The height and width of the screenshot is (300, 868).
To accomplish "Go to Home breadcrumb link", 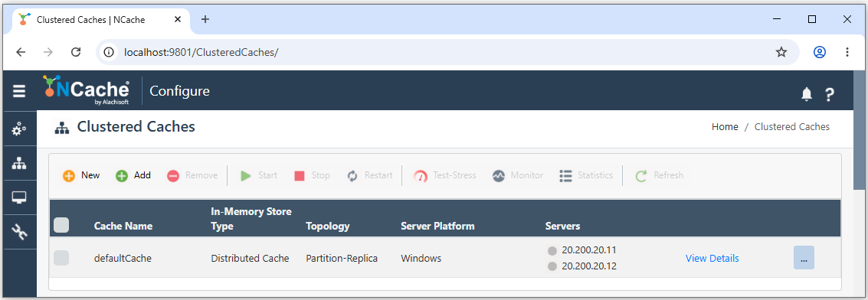I will pyautogui.click(x=725, y=126).
